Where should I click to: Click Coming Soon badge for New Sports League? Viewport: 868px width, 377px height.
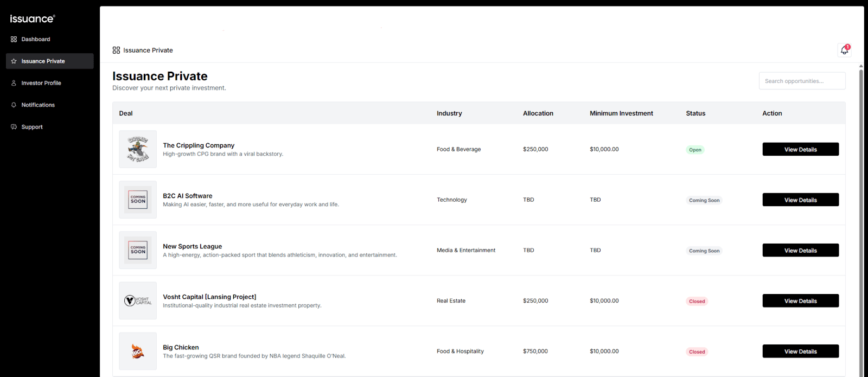[x=704, y=251]
